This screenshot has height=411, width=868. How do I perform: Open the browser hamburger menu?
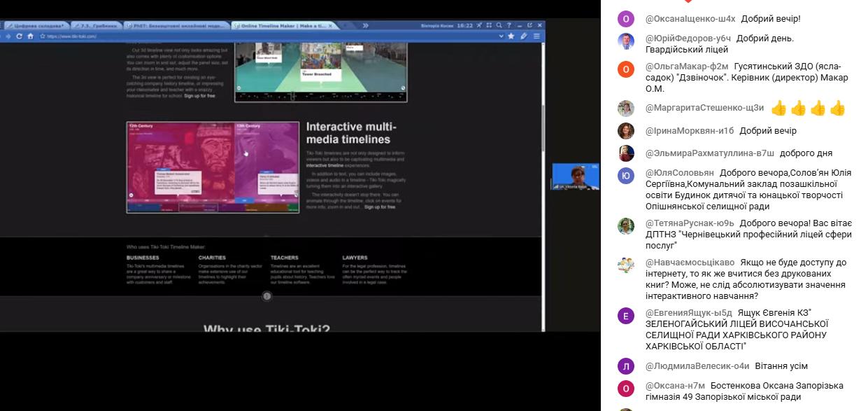[536, 36]
